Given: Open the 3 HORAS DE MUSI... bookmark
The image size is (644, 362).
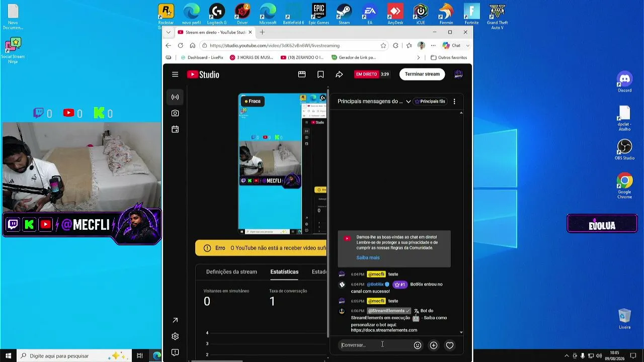Looking at the screenshot, I should coord(252,57).
